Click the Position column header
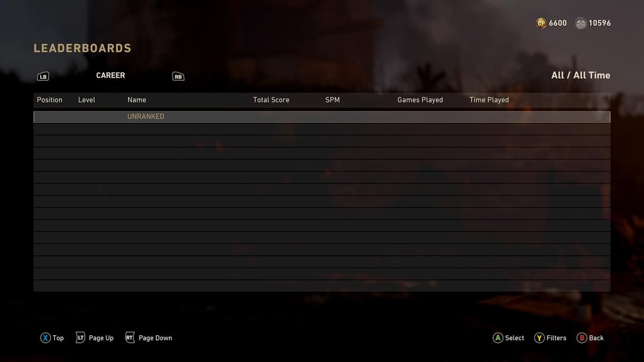This screenshot has width=644, height=362. coord(49,100)
